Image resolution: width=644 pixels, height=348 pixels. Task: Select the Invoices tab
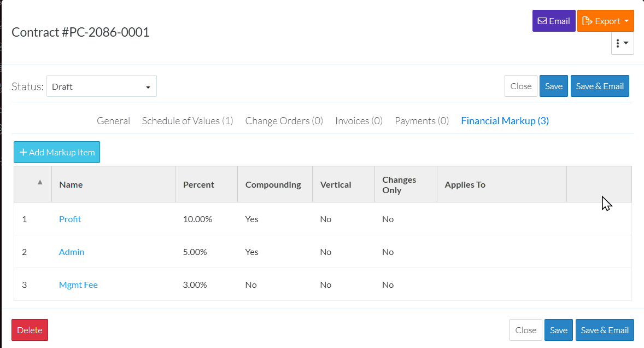click(359, 121)
